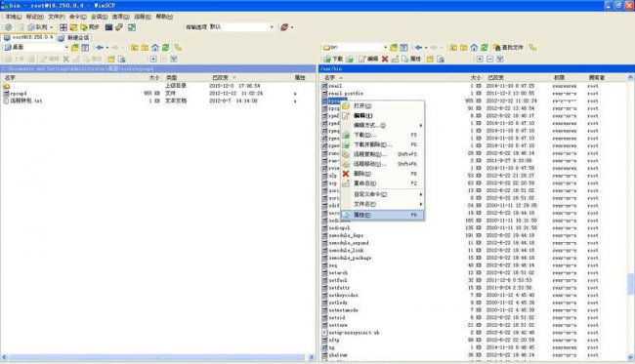The image size is (635, 364).
Task: Select sha1sum in the remote file list
Action: 334,355
